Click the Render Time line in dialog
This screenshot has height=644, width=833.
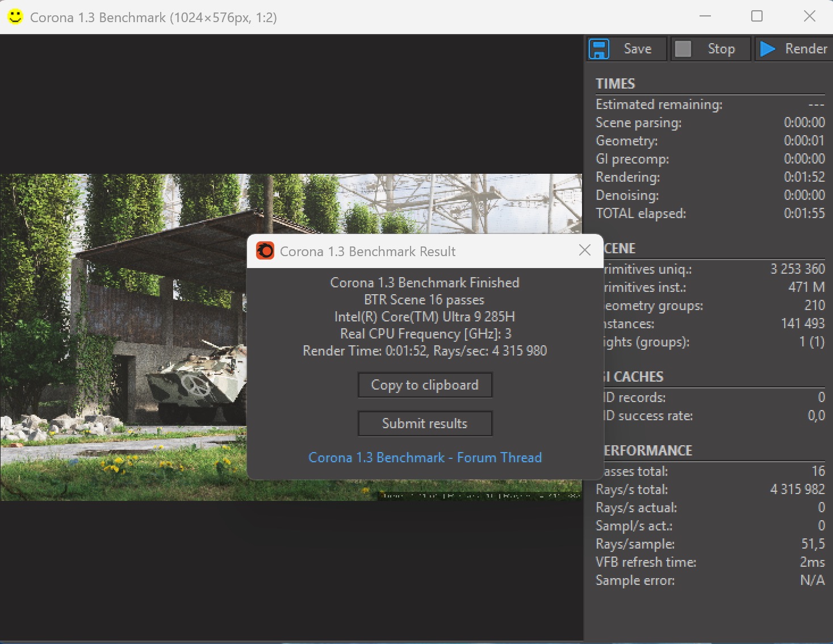tap(425, 351)
